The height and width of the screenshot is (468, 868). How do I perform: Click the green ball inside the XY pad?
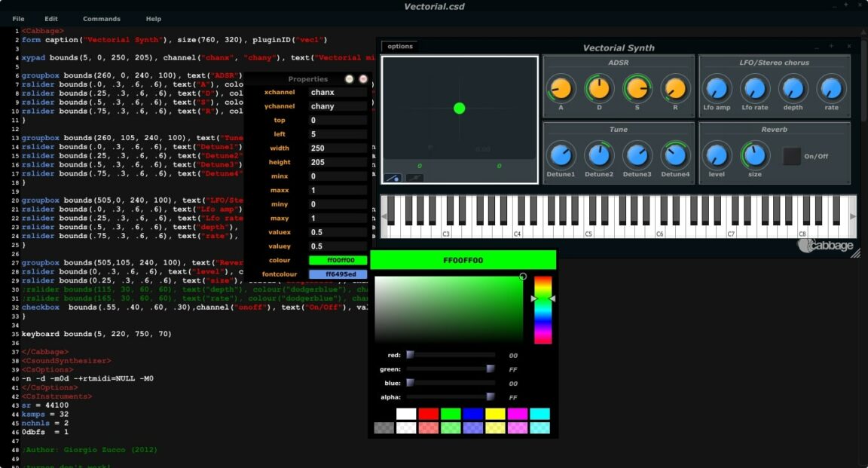[459, 109]
